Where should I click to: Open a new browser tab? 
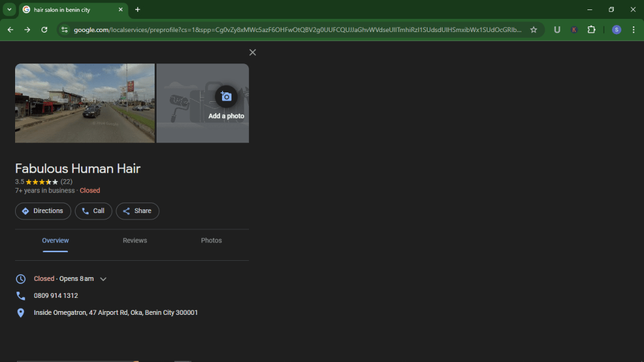pyautogui.click(x=138, y=9)
